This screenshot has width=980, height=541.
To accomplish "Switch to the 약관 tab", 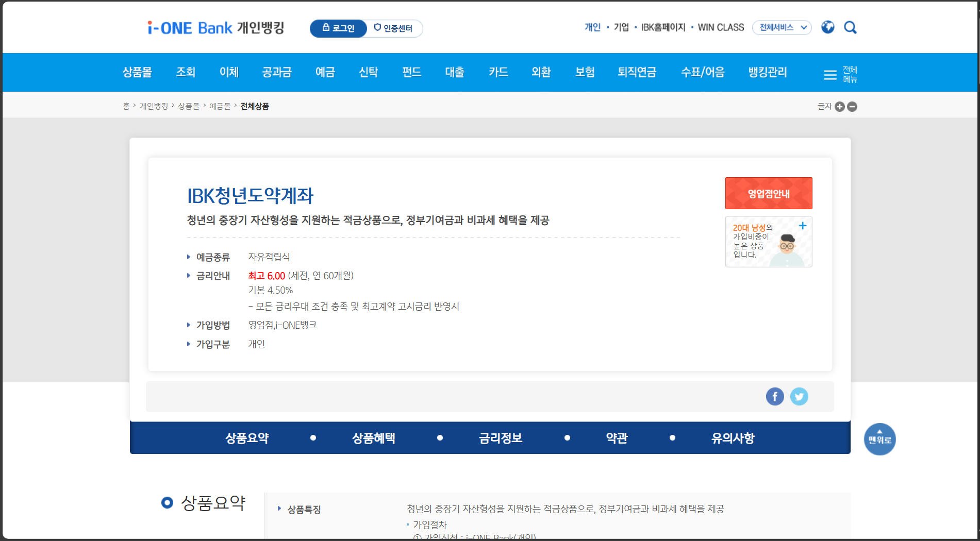I will [617, 438].
